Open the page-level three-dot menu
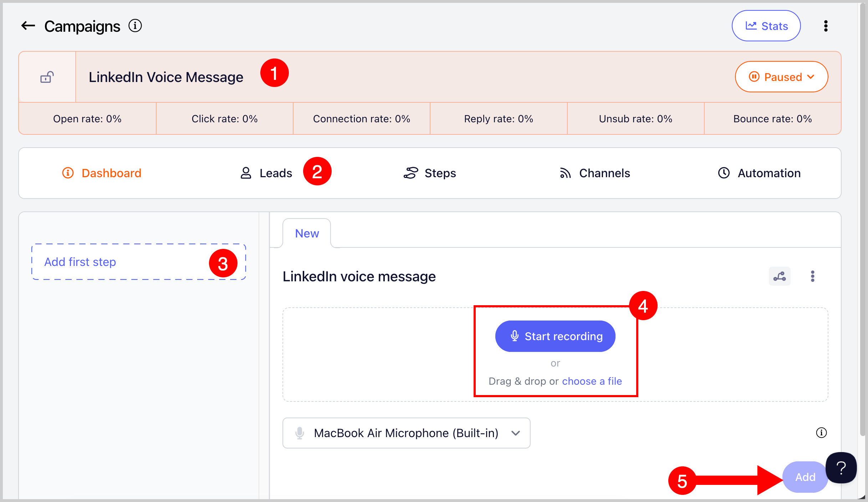Viewport: 868px width, 502px height. coord(826,26)
